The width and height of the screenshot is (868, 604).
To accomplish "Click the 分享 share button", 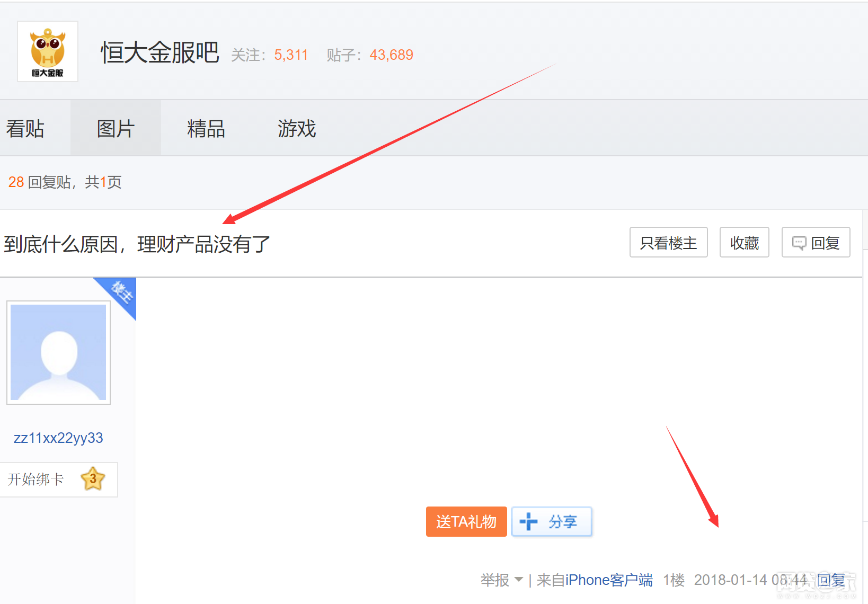I will coord(552,522).
